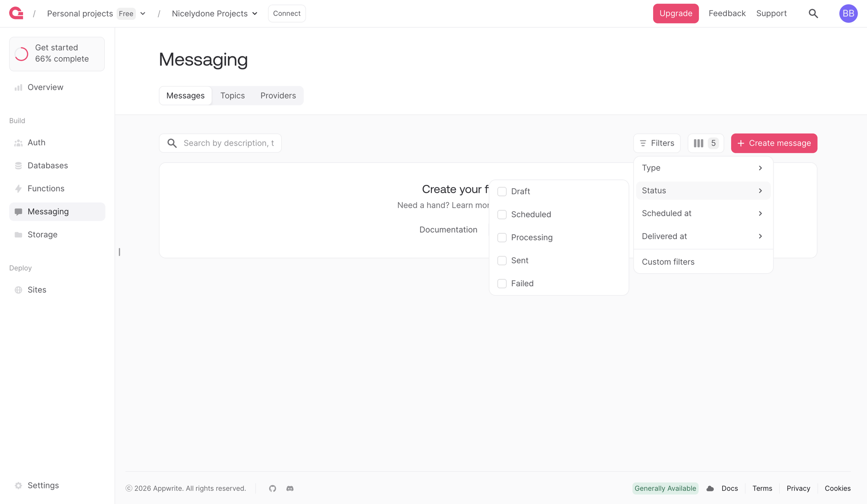Click the Overview bar chart icon

(x=18, y=87)
